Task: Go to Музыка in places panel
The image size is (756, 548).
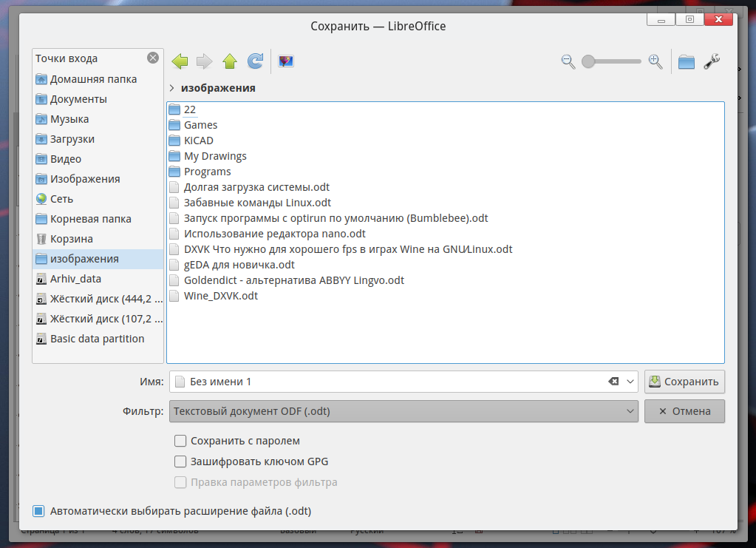Action: click(x=98, y=119)
